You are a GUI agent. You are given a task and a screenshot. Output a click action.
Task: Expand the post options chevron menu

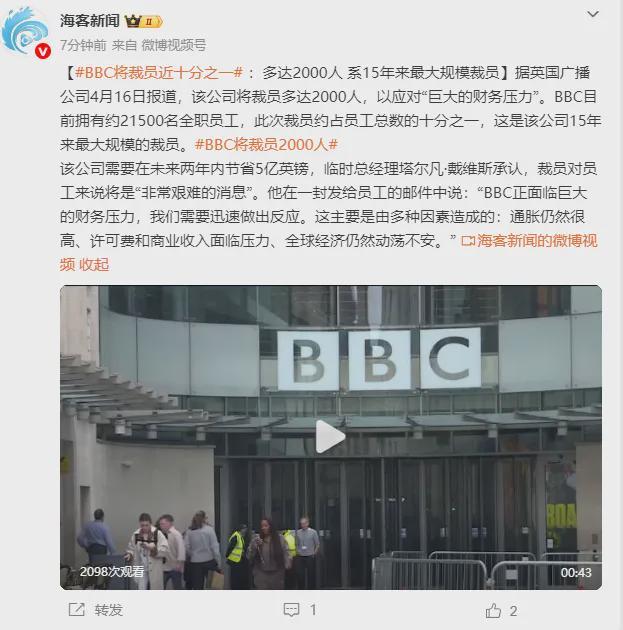pos(593,14)
